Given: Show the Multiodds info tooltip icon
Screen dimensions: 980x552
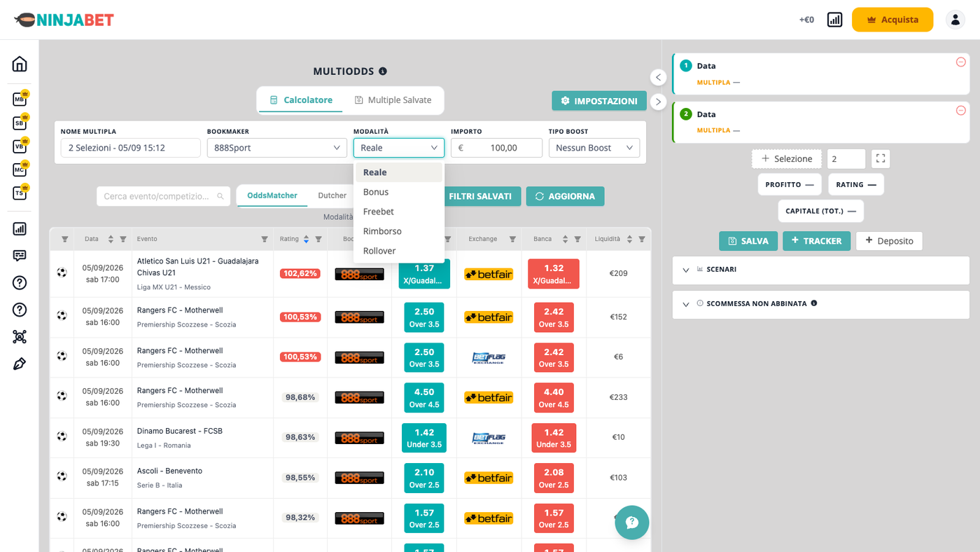Looking at the screenshot, I should point(383,71).
